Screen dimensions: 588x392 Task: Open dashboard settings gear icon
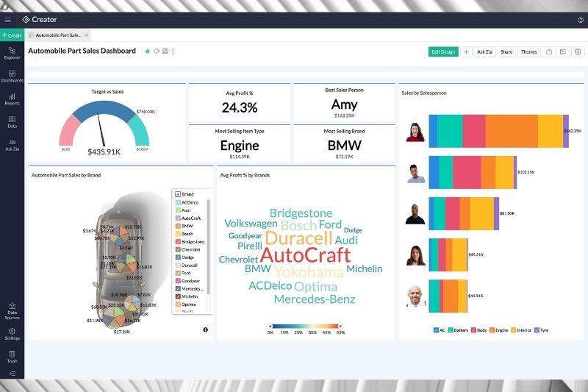pyautogui.click(x=578, y=51)
